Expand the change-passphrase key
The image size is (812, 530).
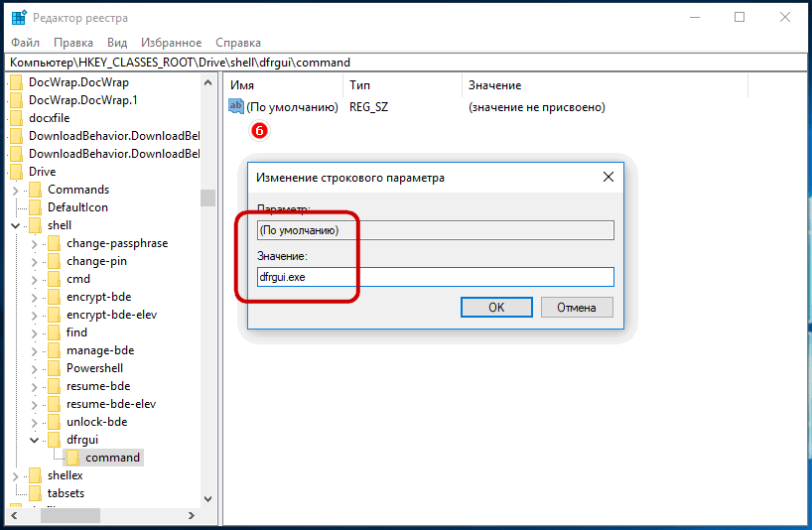(34, 244)
